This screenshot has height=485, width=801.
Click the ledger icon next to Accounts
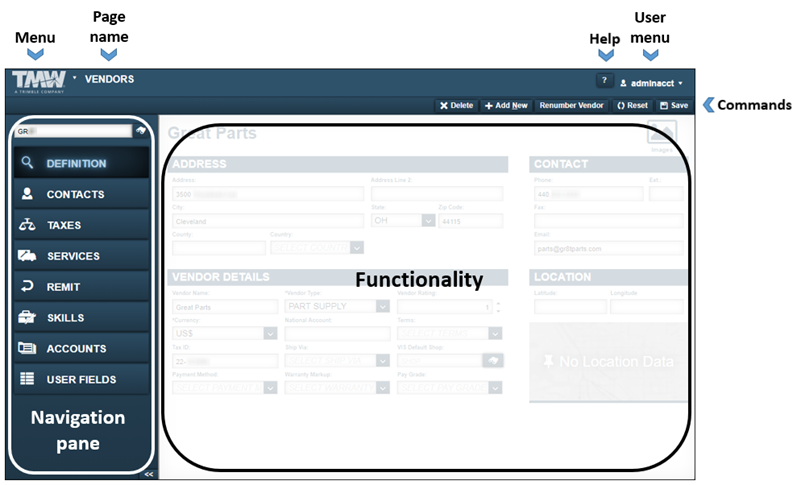pos(27,348)
